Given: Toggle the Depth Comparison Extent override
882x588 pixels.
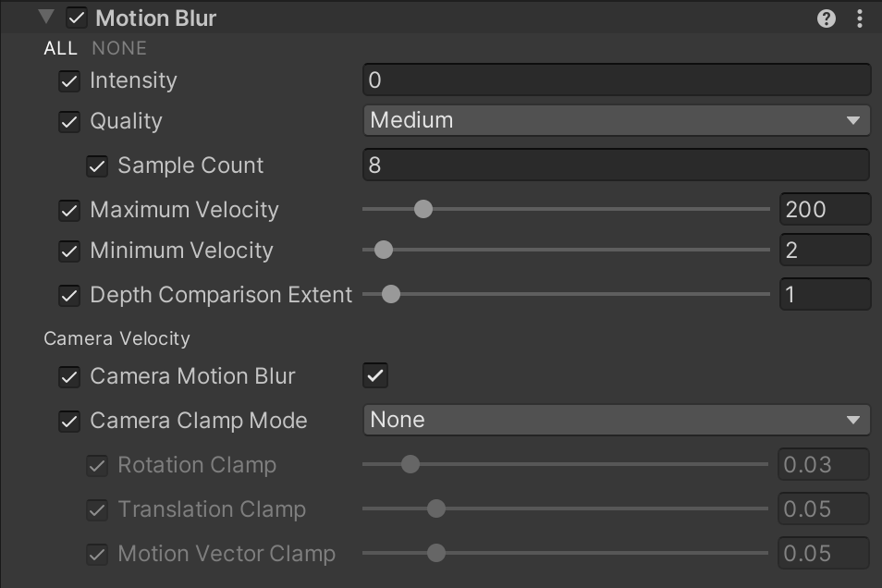Looking at the screenshot, I should [x=69, y=295].
